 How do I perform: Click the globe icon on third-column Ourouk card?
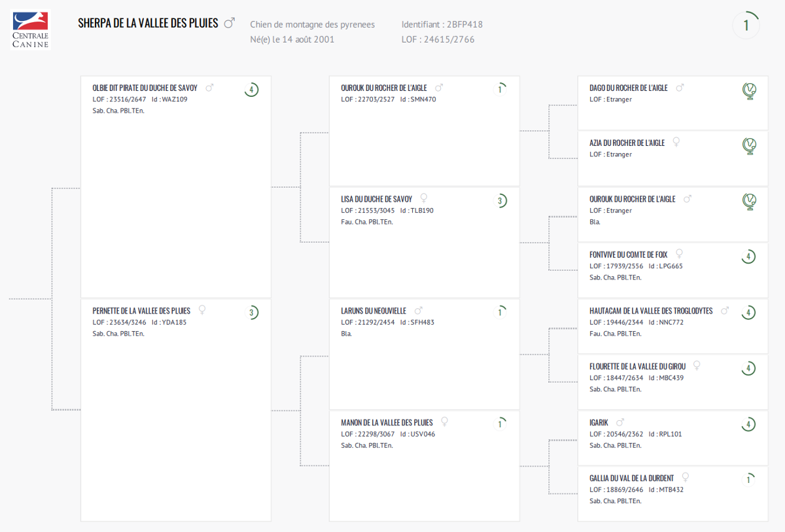(749, 202)
